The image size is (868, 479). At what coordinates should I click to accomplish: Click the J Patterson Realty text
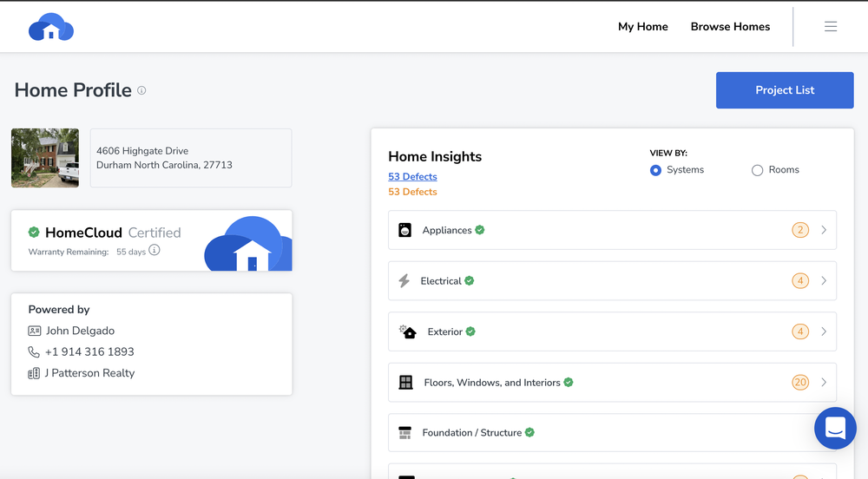point(89,373)
